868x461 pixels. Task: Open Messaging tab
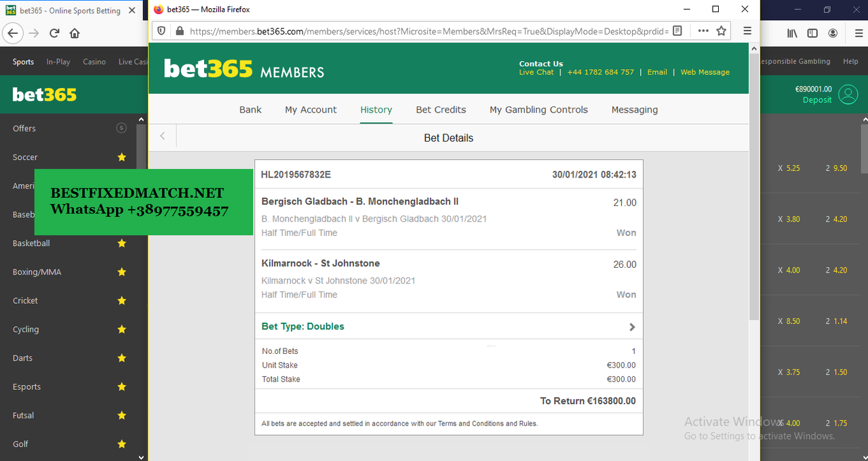click(635, 110)
